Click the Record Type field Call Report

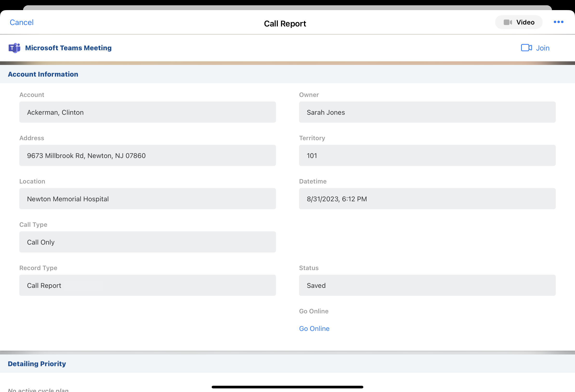pyautogui.click(x=147, y=285)
